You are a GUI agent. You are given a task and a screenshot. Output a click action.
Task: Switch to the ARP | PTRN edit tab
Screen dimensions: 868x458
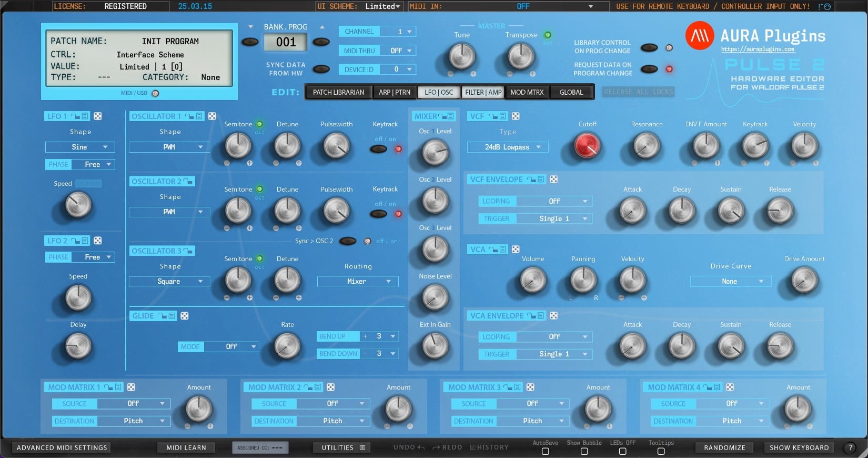pos(395,93)
